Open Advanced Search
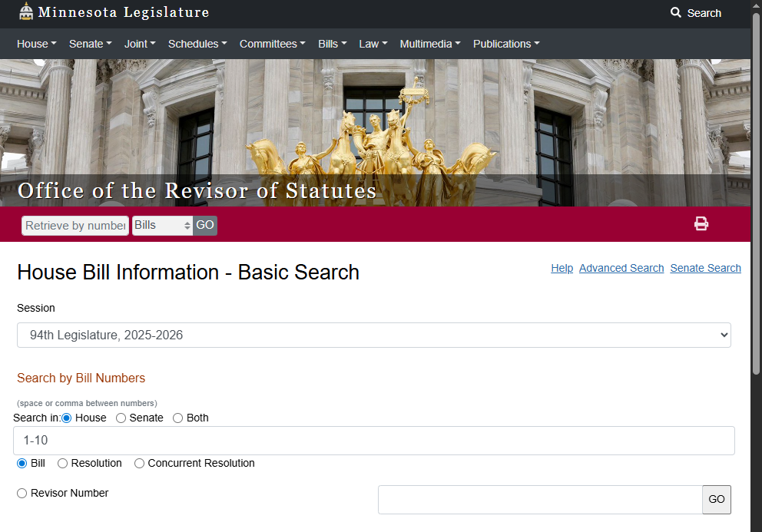 pos(621,268)
